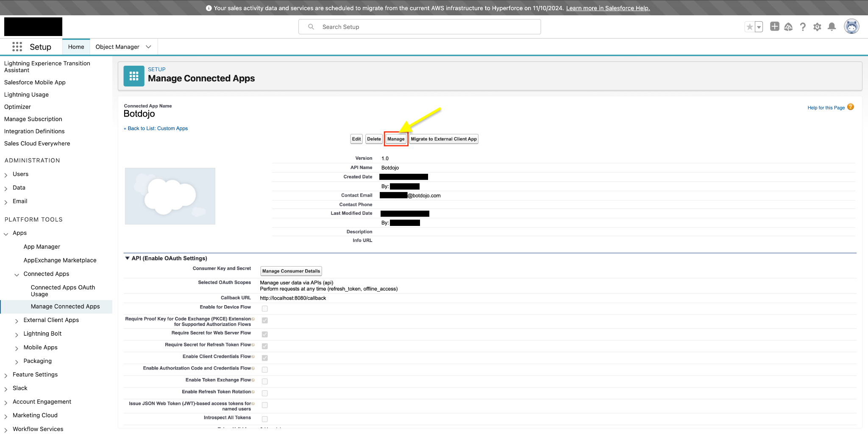868x434 pixels.
Task: Select Manage Connected Apps in the sidebar
Action: 65,306
